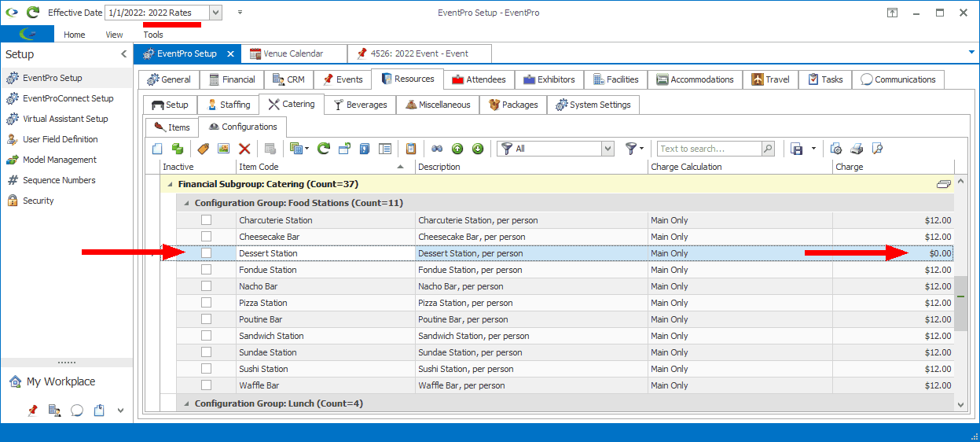Viewport: 980px width, 442px height.
Task: Open the document tabs list dropdown arrow
Action: point(972,52)
